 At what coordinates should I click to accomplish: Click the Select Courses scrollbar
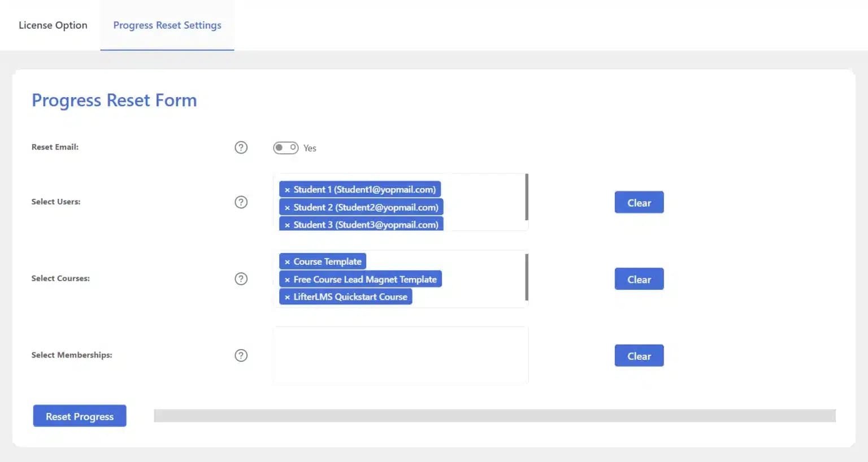(527, 277)
